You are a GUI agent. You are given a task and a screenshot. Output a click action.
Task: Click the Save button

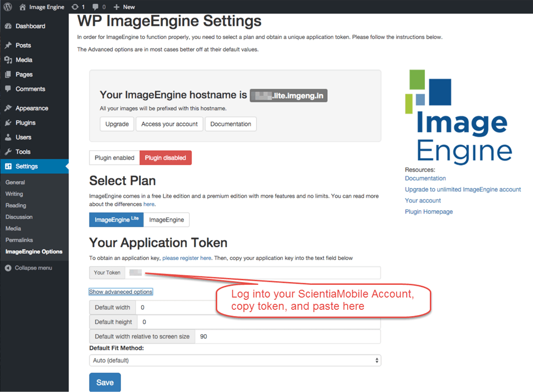click(x=105, y=382)
